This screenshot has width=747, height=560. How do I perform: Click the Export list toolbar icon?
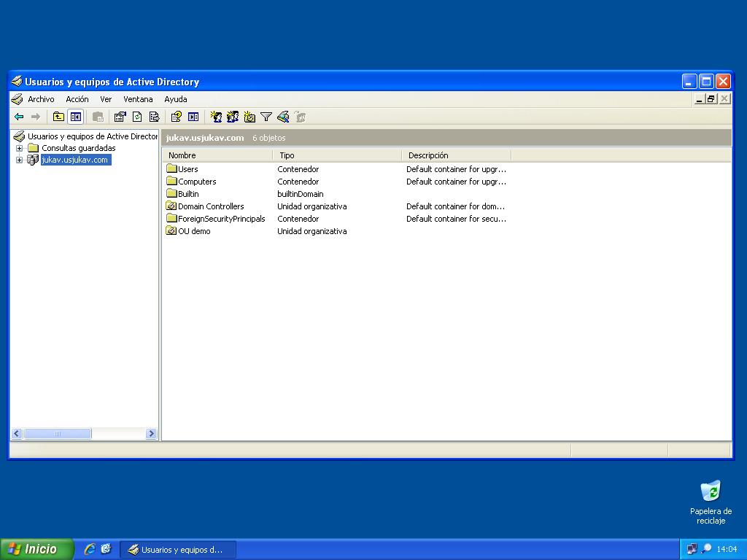(x=154, y=117)
